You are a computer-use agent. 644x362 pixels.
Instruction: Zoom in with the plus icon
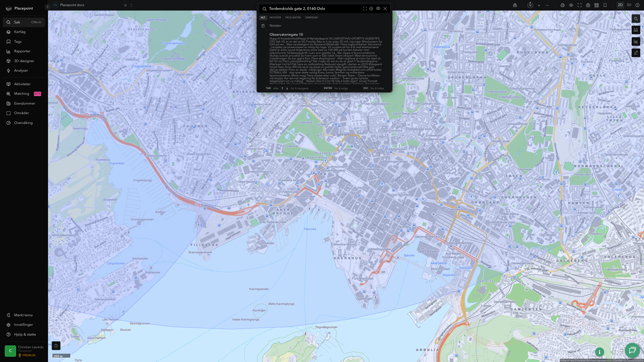point(539,5)
